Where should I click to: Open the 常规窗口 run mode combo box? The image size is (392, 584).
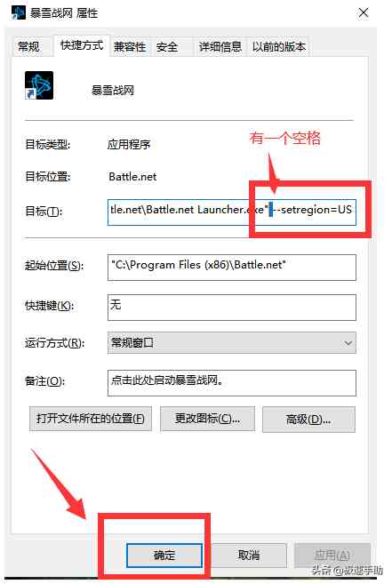[232, 343]
